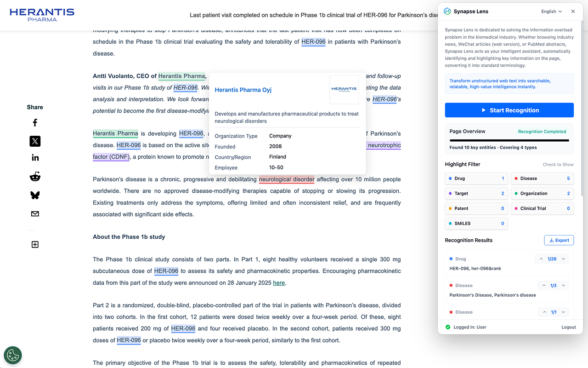Click 'Herantis Pharma' before 'is developing'
This screenshot has width=588, height=368.
115,133
